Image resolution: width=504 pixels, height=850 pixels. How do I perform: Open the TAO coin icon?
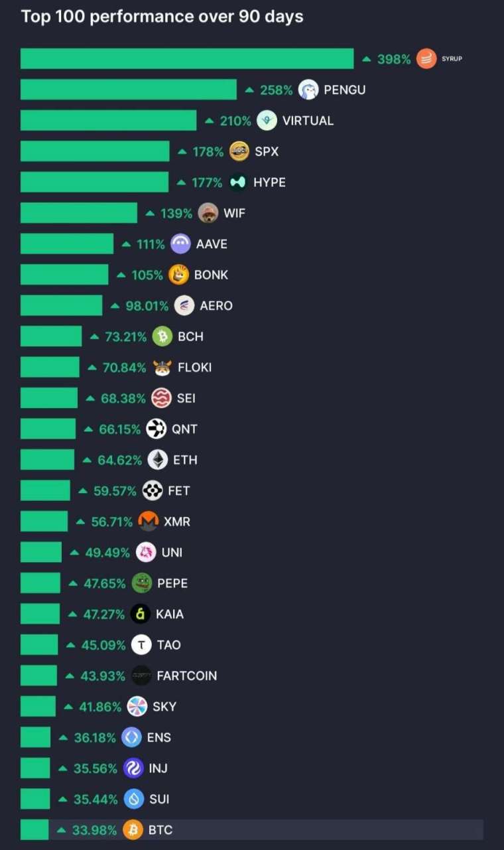(141, 645)
